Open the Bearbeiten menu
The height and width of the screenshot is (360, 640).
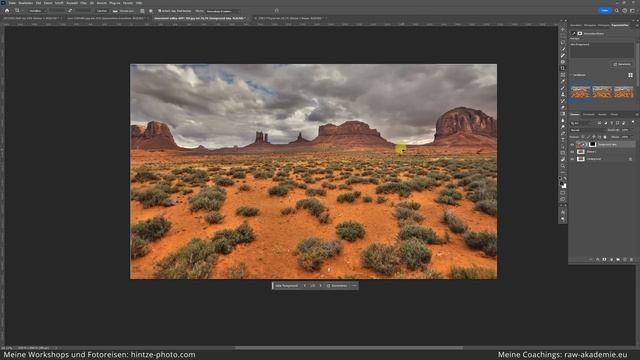click(25, 3)
